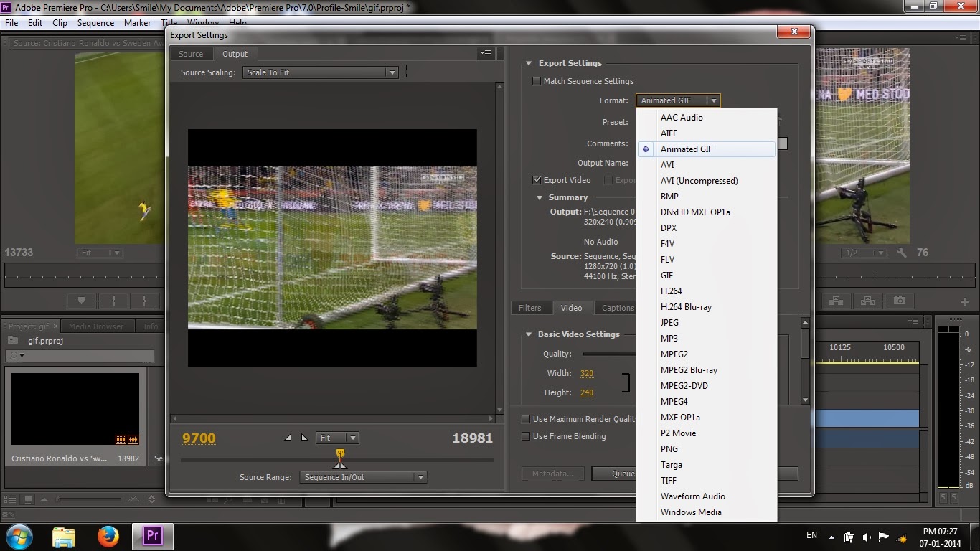Viewport: 980px width, 551px height.
Task: Open the Program monitor 1/2 resolution dropdown
Action: point(864,253)
